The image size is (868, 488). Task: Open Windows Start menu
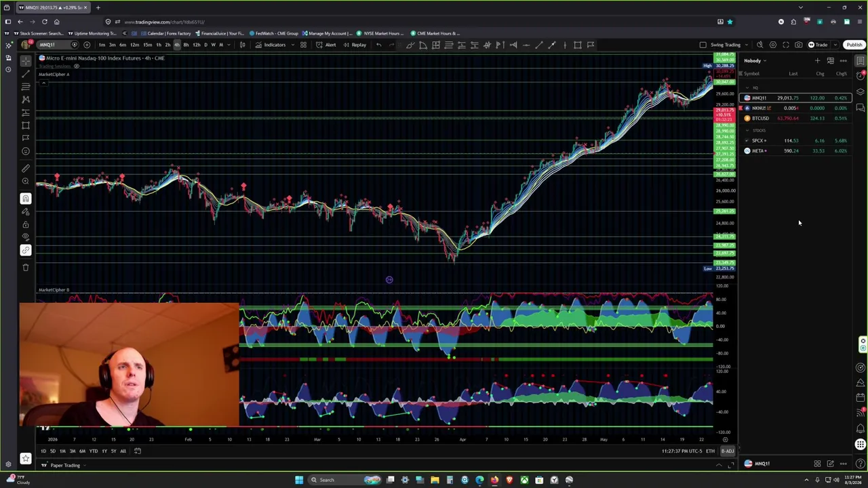point(299,480)
